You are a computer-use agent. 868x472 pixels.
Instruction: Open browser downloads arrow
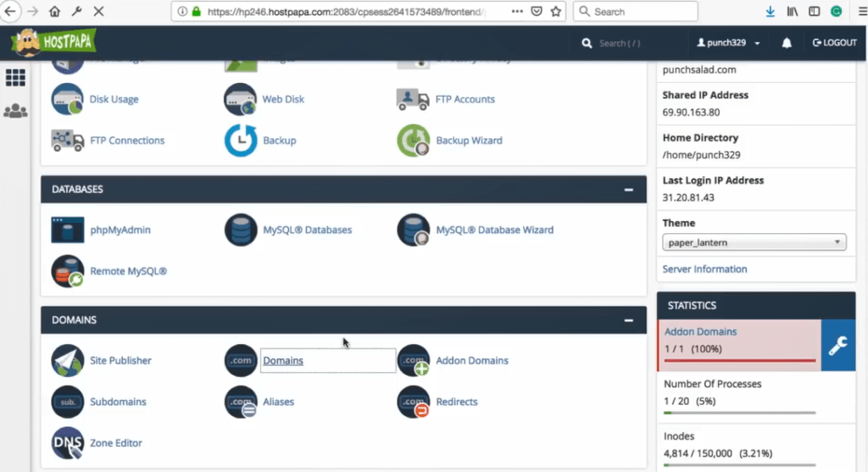(x=770, y=11)
